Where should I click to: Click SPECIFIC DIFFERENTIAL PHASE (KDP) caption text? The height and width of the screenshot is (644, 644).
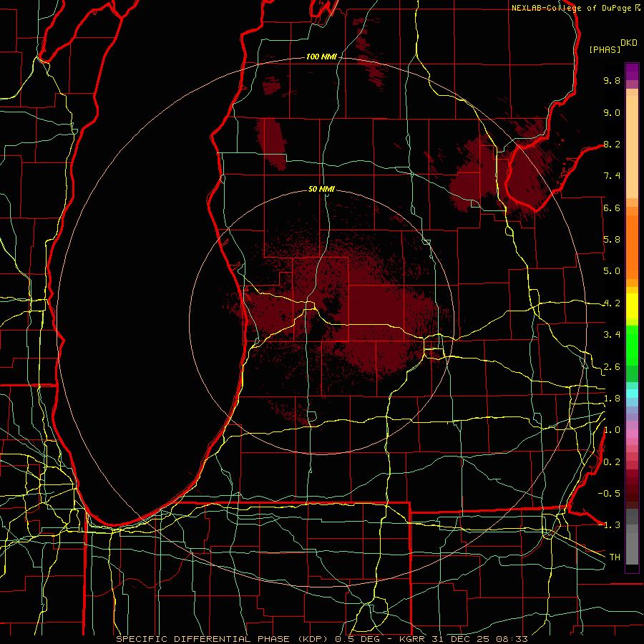223,639
